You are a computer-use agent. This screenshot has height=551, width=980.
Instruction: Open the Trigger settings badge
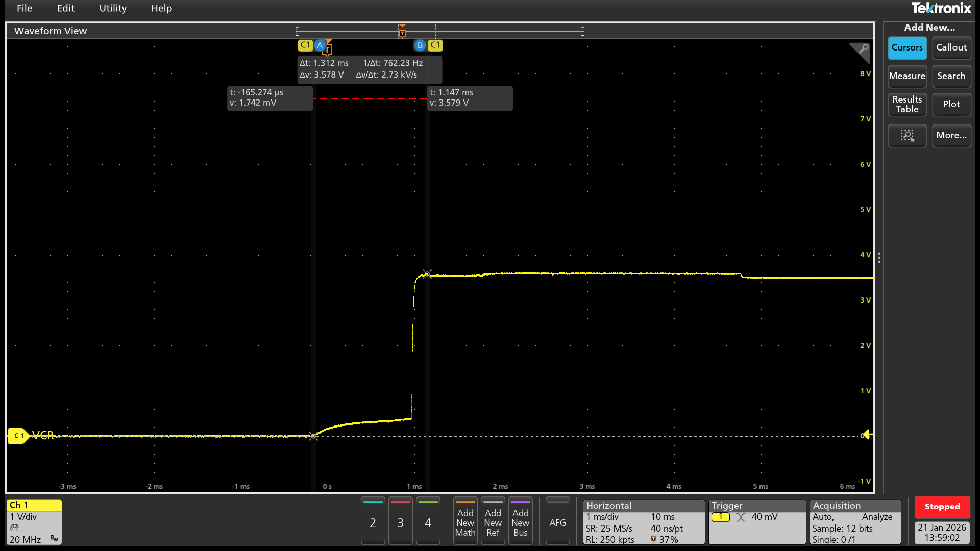757,522
